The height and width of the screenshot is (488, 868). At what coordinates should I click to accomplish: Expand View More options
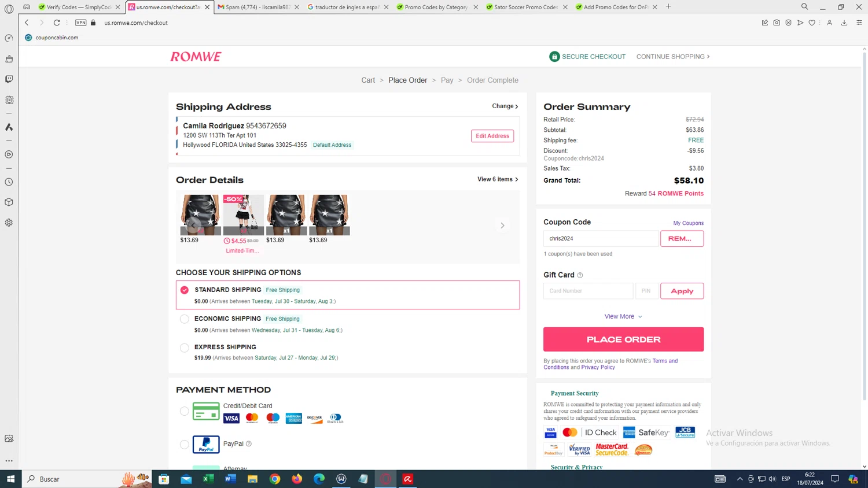point(623,316)
